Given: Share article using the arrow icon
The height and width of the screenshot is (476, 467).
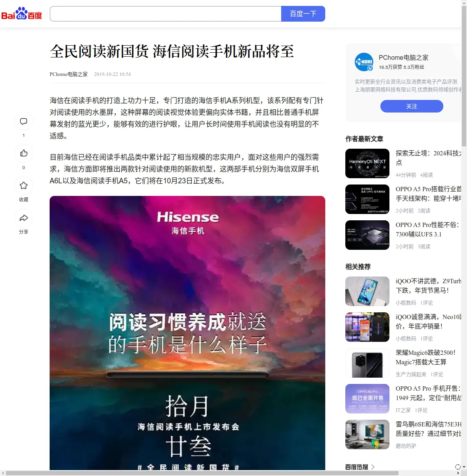Looking at the screenshot, I should pos(24,218).
